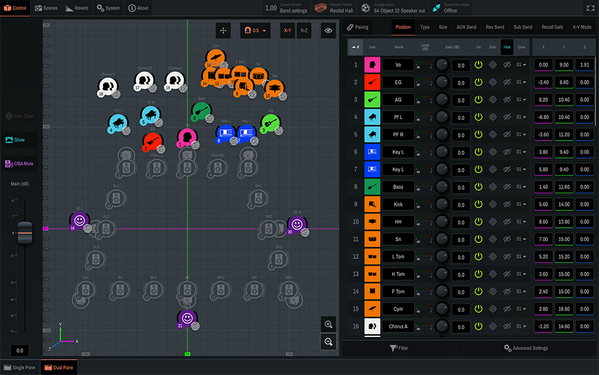Click the pan/move crosshair tool button

click(x=223, y=31)
